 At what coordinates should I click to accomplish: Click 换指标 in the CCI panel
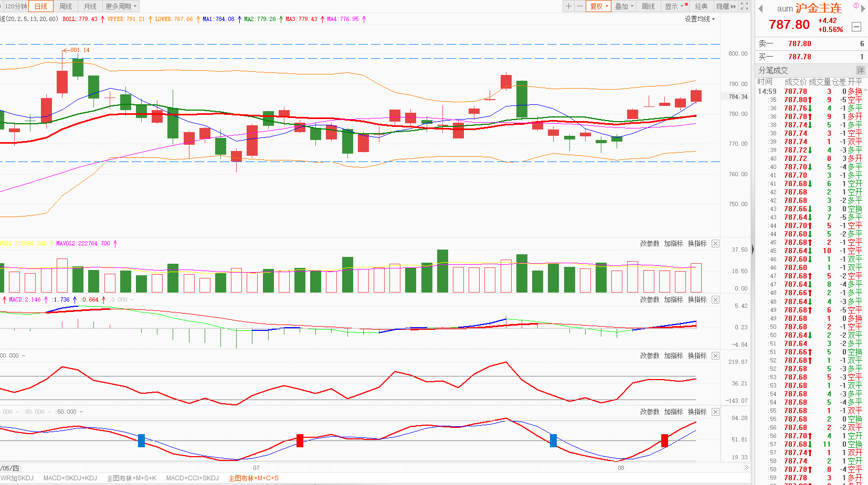[x=697, y=355]
